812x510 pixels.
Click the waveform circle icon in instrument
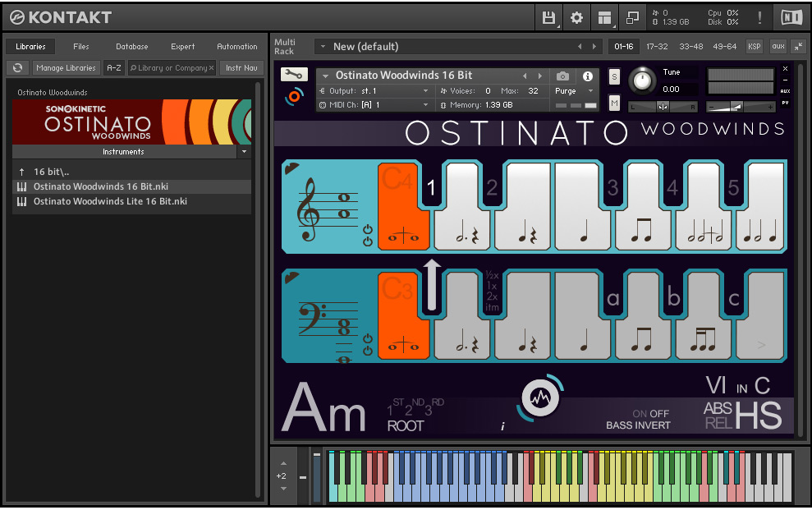tap(540, 398)
